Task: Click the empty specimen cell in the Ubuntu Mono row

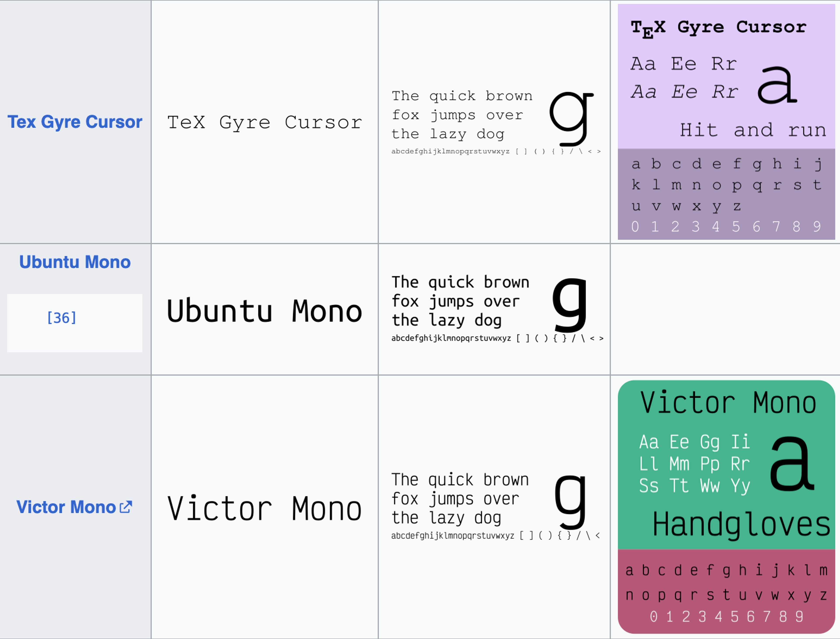Action: point(725,309)
